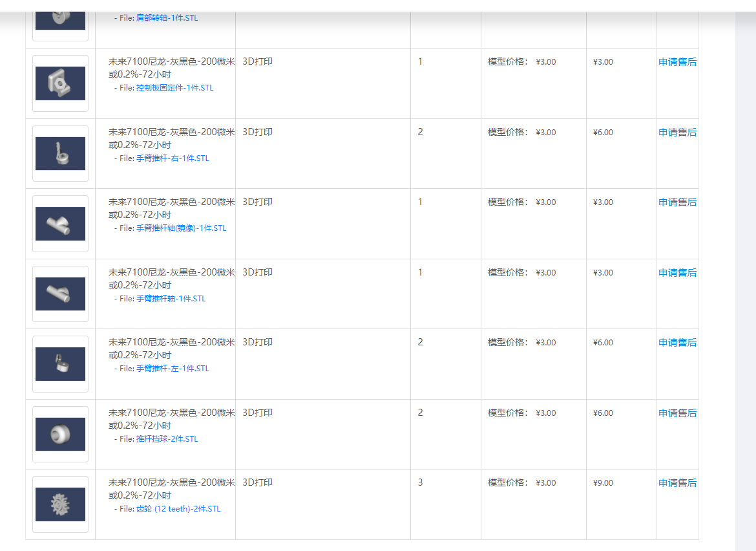The height and width of the screenshot is (551, 756).
Task: Open file link 手臂推杆-右-1件.STL
Action: (173, 158)
